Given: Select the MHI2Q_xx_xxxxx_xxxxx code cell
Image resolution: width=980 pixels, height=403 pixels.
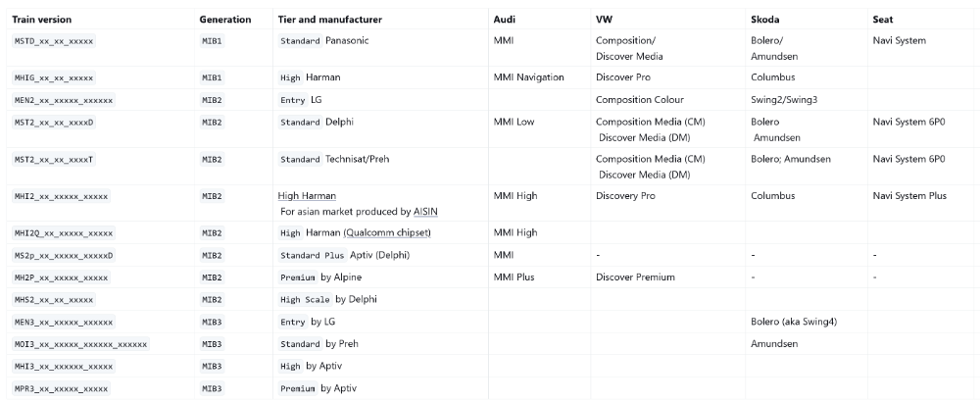Looking at the screenshot, I should (x=64, y=233).
